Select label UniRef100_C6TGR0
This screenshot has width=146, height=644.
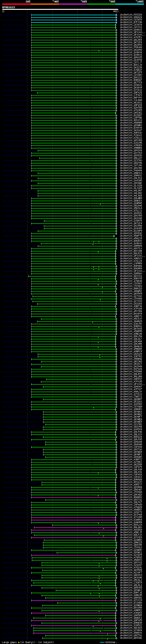click(131, 75)
